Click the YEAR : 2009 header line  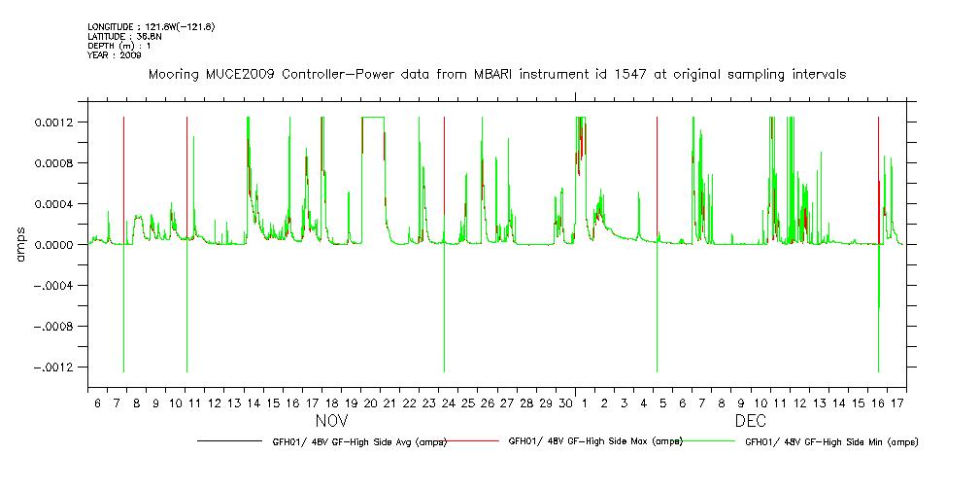115,55
